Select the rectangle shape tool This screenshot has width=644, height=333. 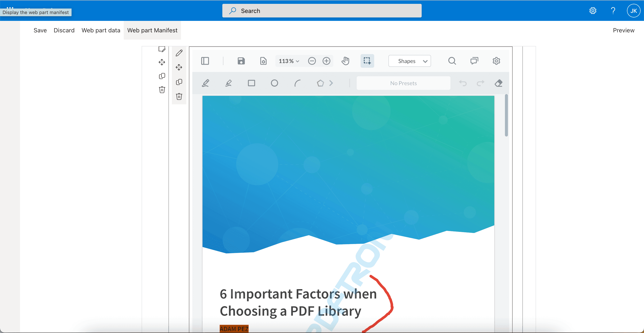(x=251, y=83)
